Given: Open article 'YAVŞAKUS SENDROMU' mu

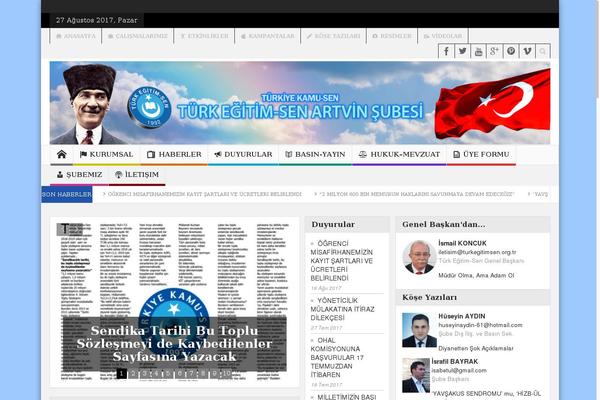Looking at the screenshot, I should click(486, 393).
